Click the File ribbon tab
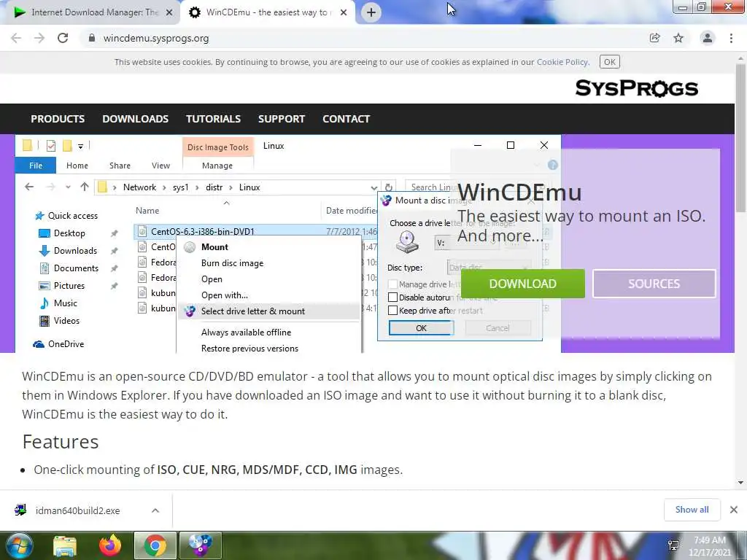 click(x=36, y=166)
